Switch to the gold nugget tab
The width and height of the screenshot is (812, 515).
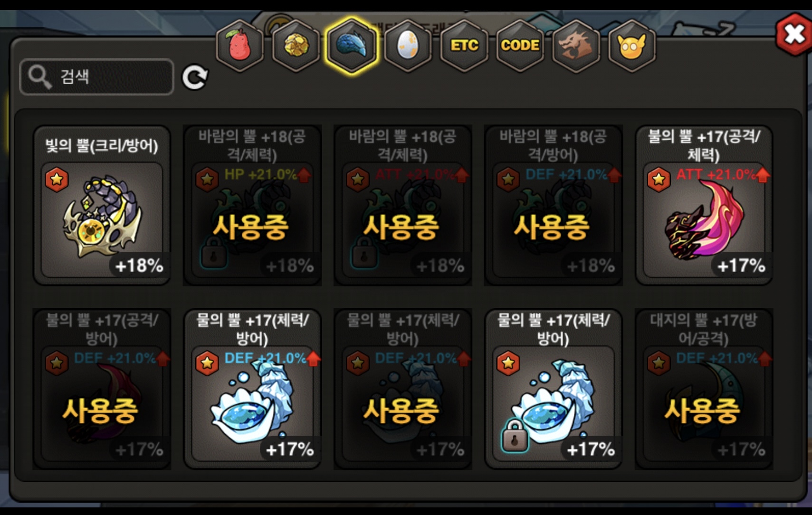click(x=296, y=46)
